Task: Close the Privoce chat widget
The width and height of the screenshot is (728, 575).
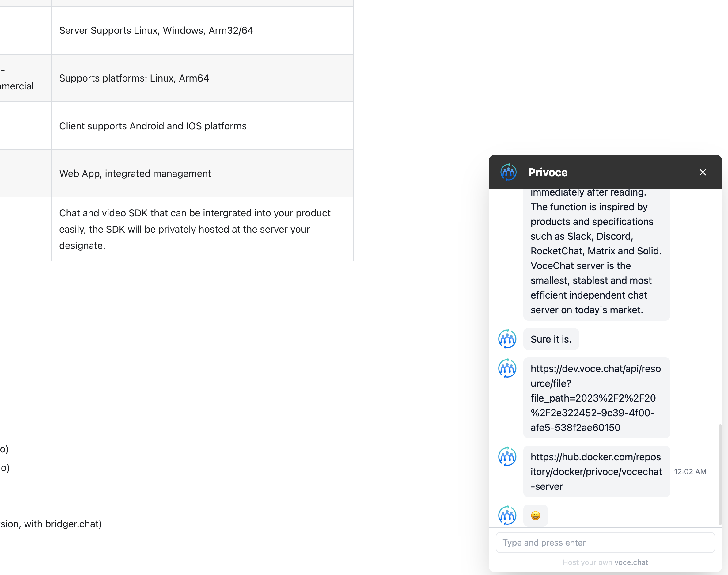Action: (x=703, y=172)
